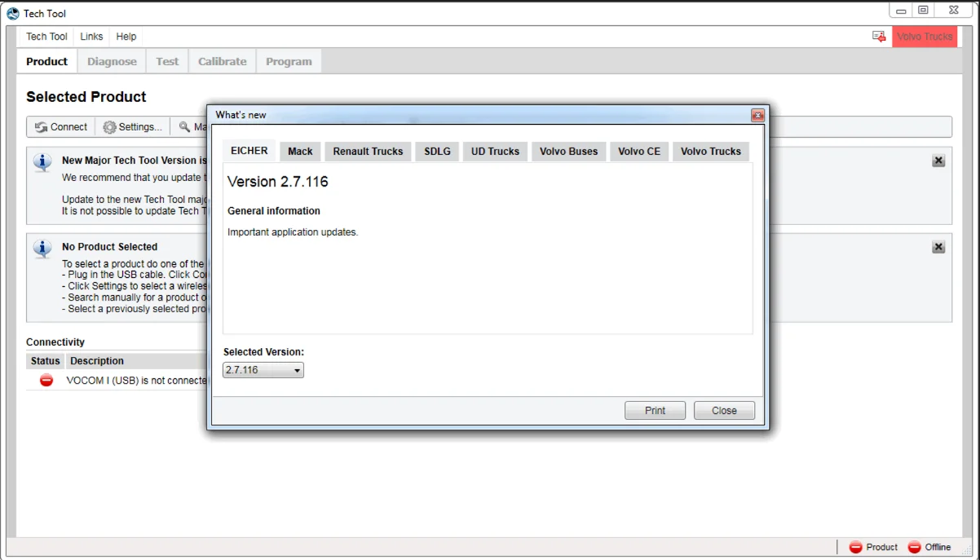Click the Connect toolbar button
980x560 pixels.
(x=61, y=127)
